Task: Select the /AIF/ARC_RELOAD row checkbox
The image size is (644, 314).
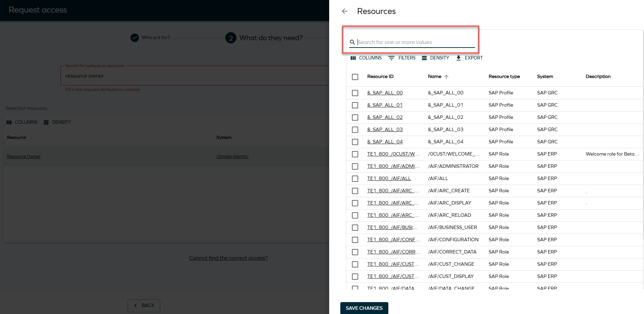Action: 355,215
